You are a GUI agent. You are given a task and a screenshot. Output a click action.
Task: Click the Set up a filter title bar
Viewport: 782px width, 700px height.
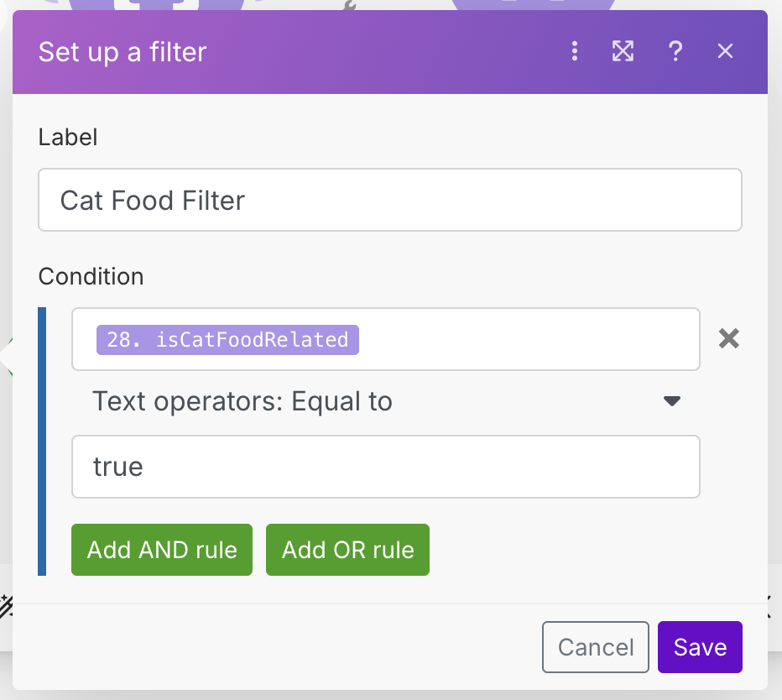pyautogui.click(x=122, y=51)
